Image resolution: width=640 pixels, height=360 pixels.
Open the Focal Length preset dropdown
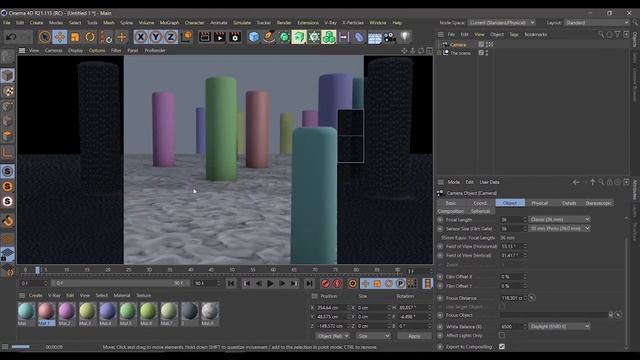click(560, 220)
